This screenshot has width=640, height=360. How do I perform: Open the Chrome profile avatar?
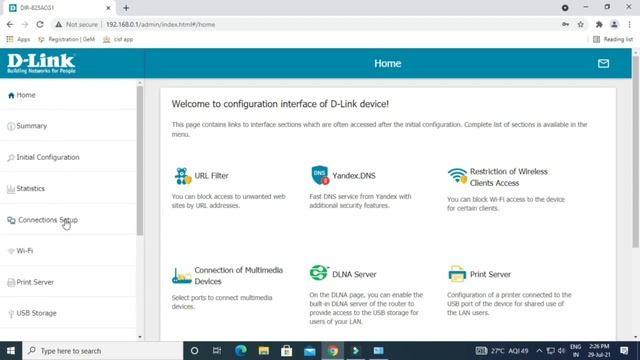pyautogui.click(x=614, y=24)
